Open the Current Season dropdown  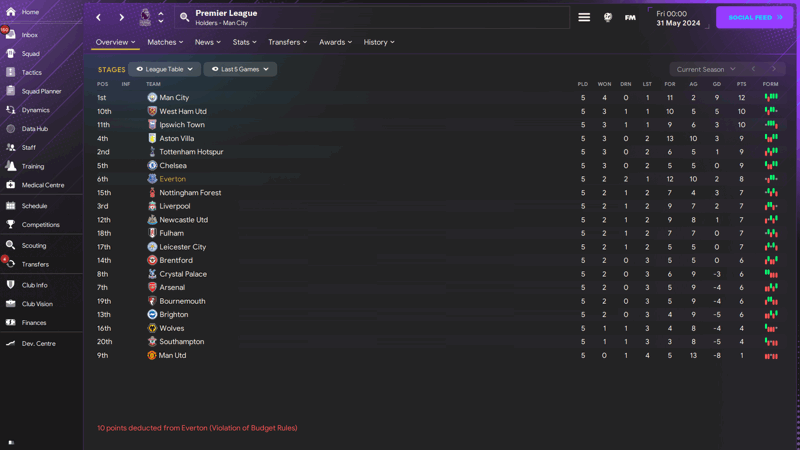tap(706, 69)
